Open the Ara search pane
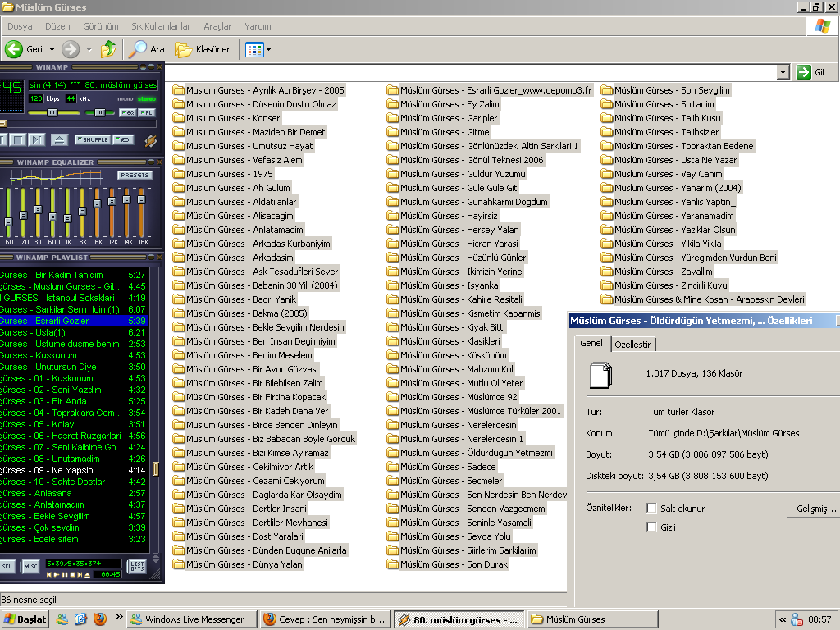 point(147,49)
